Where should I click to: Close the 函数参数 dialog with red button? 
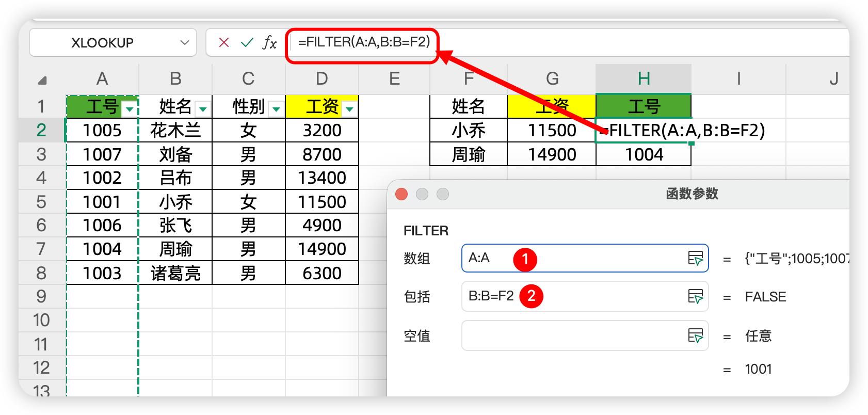pos(401,194)
